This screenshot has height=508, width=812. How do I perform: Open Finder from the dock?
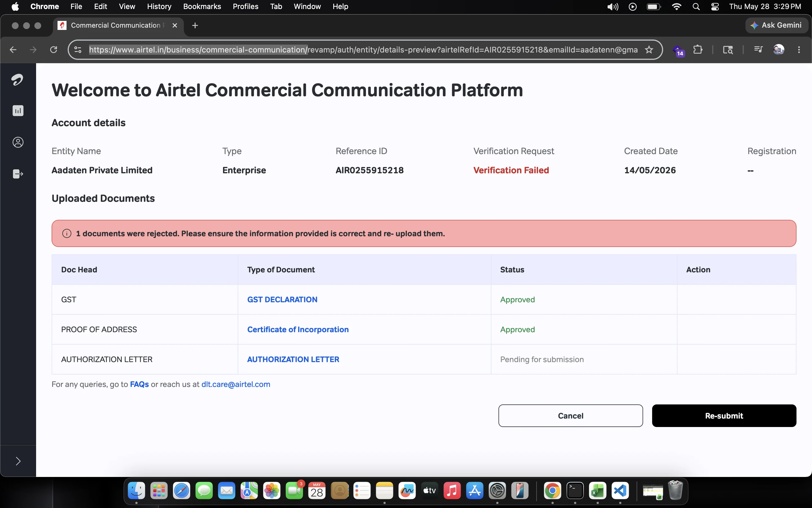pos(136,491)
